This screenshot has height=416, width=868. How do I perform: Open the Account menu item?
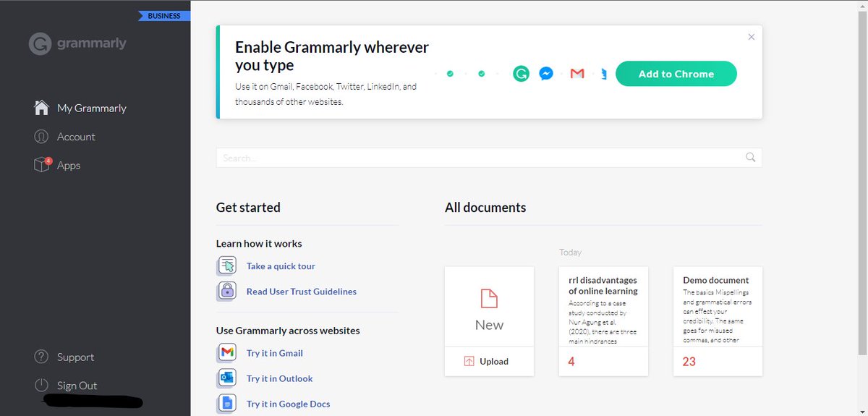pos(76,137)
